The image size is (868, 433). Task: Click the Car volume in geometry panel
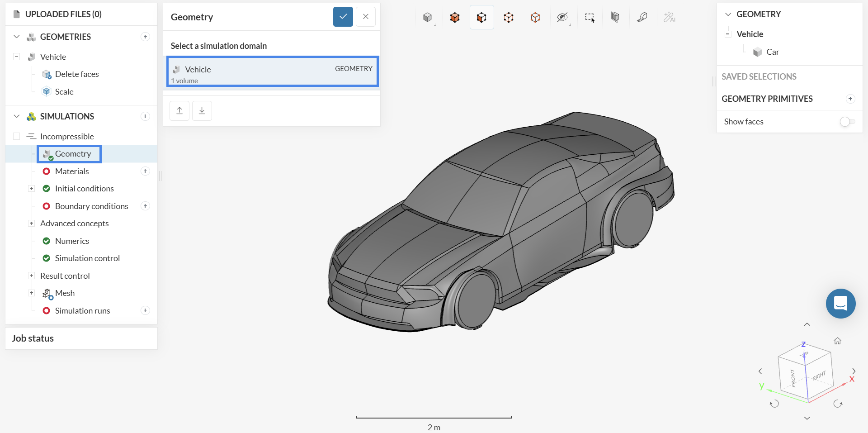[772, 52]
